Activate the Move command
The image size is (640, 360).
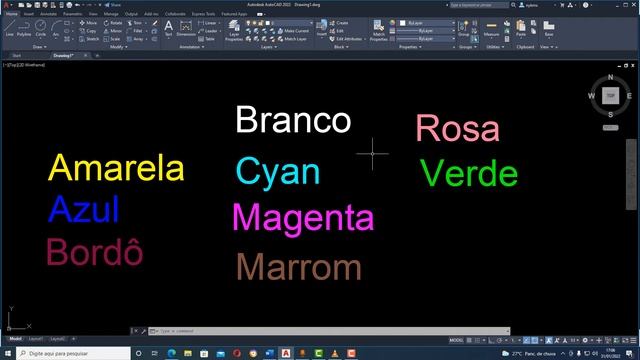(88, 23)
